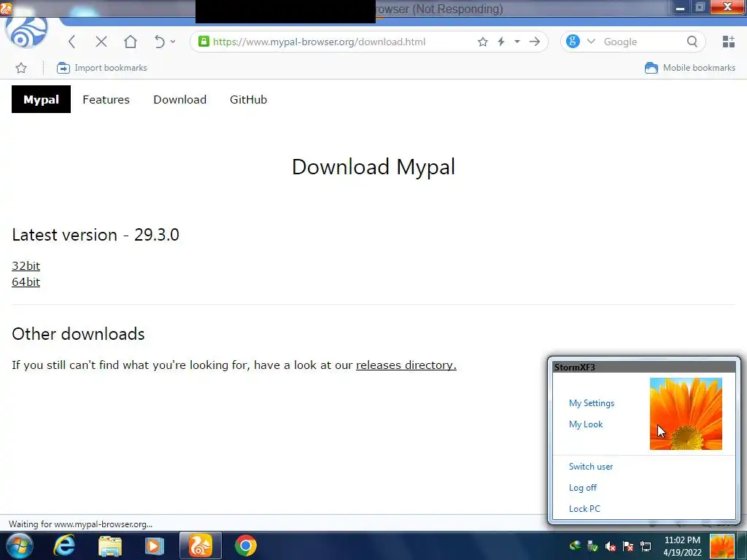Click the bookmarks bar star icon
Image resolution: width=747 pixels, height=560 pixels.
pos(21,68)
